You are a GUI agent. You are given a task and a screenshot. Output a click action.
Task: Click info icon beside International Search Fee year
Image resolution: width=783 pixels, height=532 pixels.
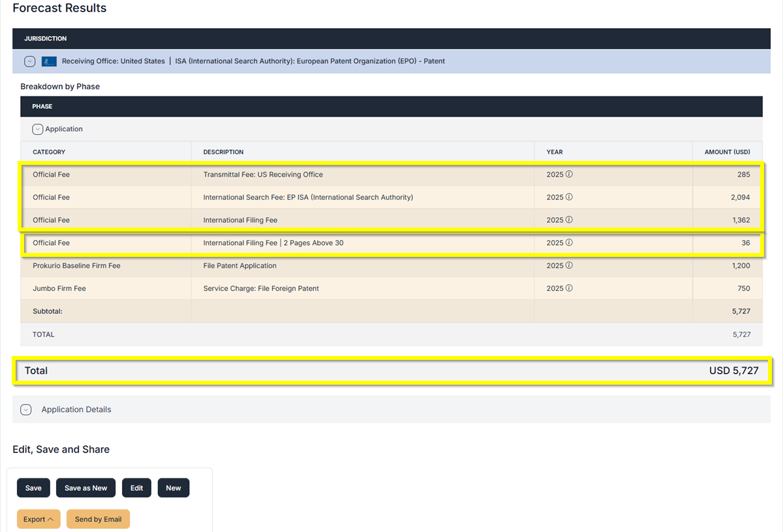coord(569,197)
